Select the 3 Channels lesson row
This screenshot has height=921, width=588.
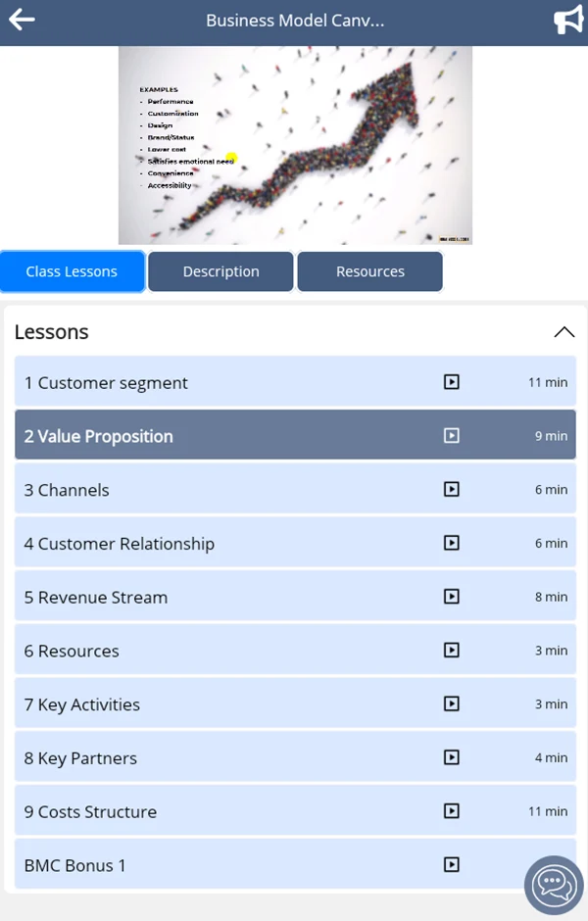tap(295, 489)
